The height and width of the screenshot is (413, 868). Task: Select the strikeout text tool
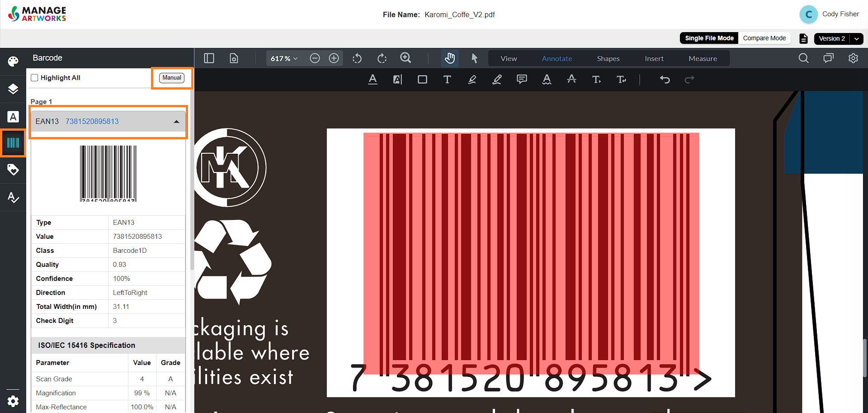point(571,80)
